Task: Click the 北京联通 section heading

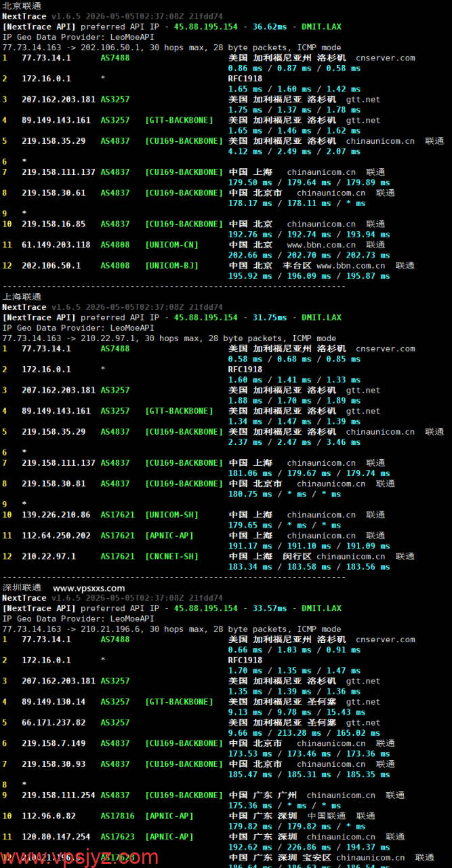Action: coord(22,5)
